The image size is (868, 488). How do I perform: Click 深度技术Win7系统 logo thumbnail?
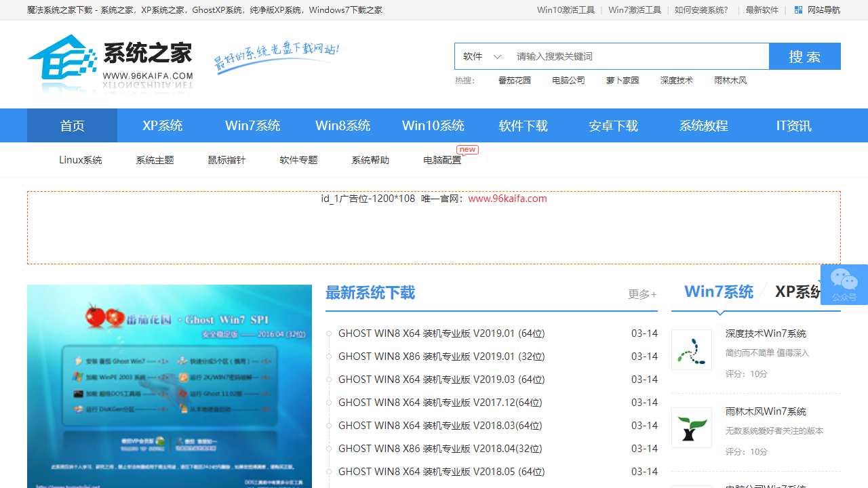(x=691, y=350)
